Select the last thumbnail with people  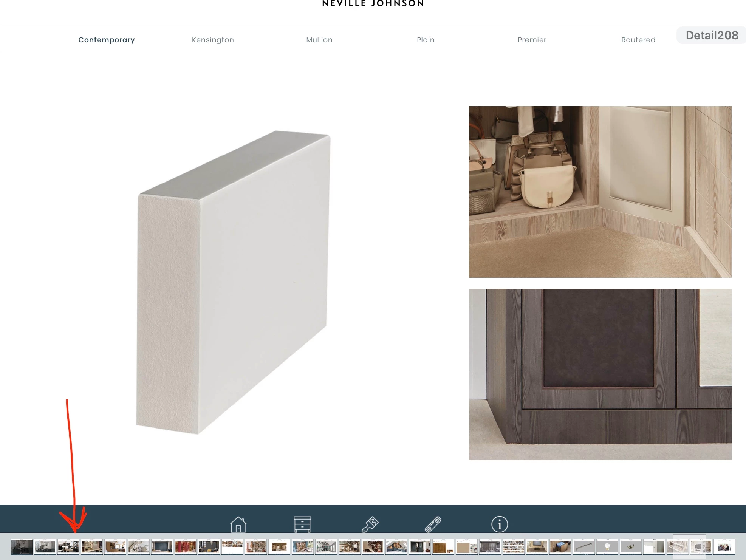pos(724,547)
